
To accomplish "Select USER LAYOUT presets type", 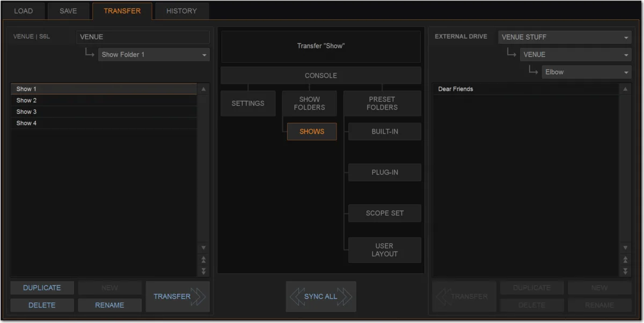I will pyautogui.click(x=385, y=250).
